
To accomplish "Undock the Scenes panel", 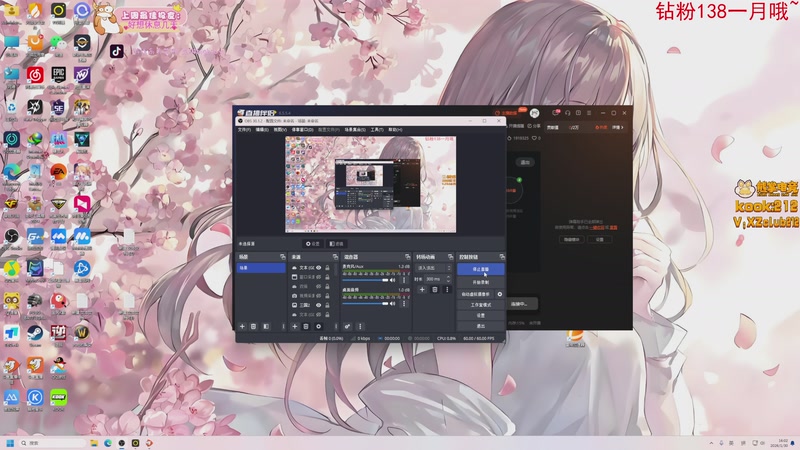I will click(283, 257).
